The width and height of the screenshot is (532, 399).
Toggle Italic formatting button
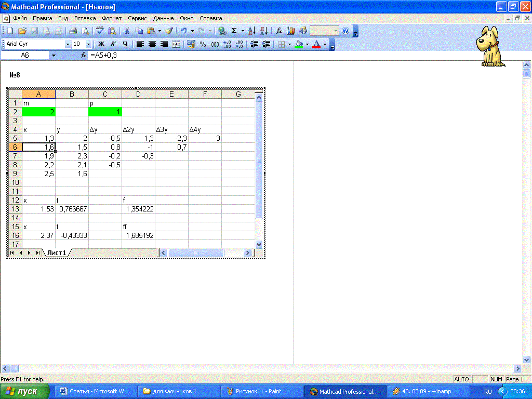(112, 44)
